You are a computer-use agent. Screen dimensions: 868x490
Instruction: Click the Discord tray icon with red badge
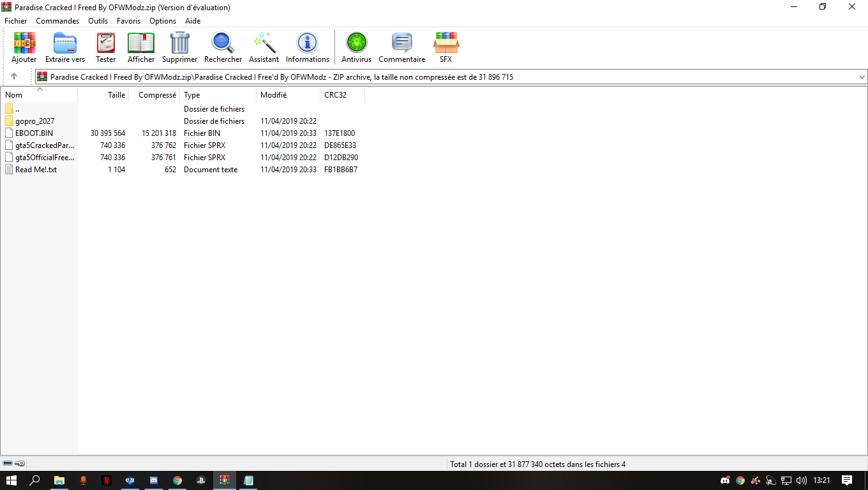pos(725,480)
